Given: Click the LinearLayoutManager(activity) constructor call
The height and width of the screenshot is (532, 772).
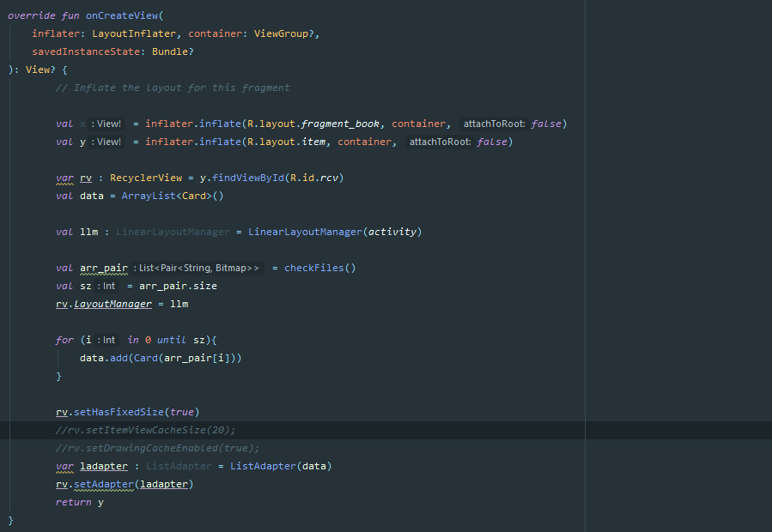Looking at the screenshot, I should point(335,232).
